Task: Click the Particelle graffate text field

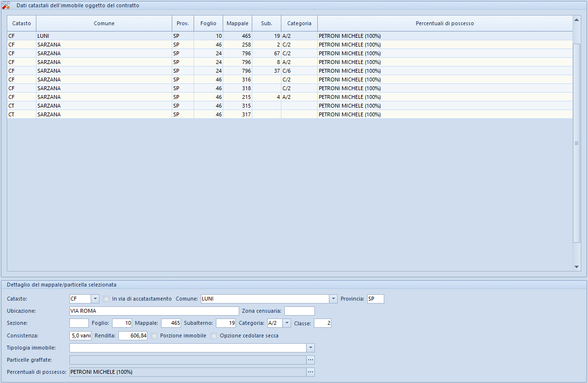Action: (188, 360)
